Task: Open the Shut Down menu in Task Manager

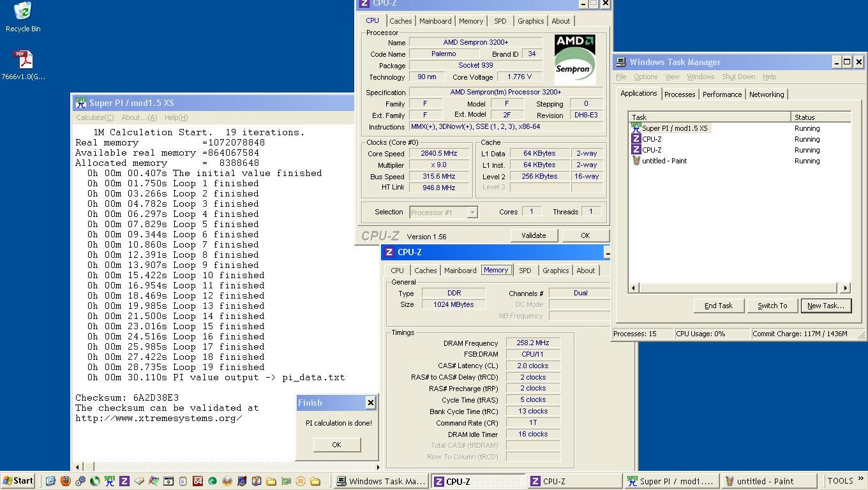Action: 738,77
